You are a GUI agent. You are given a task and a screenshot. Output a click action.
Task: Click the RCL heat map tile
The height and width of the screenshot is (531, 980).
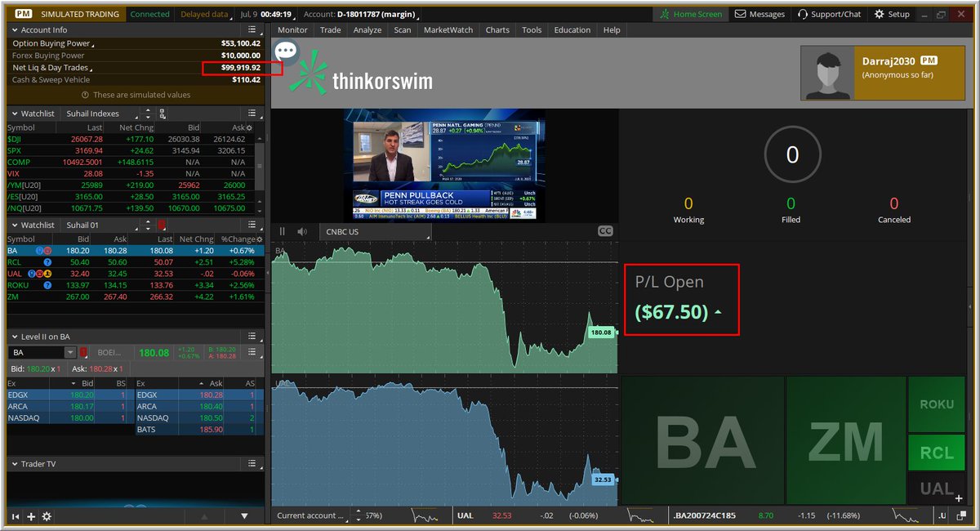click(x=937, y=453)
